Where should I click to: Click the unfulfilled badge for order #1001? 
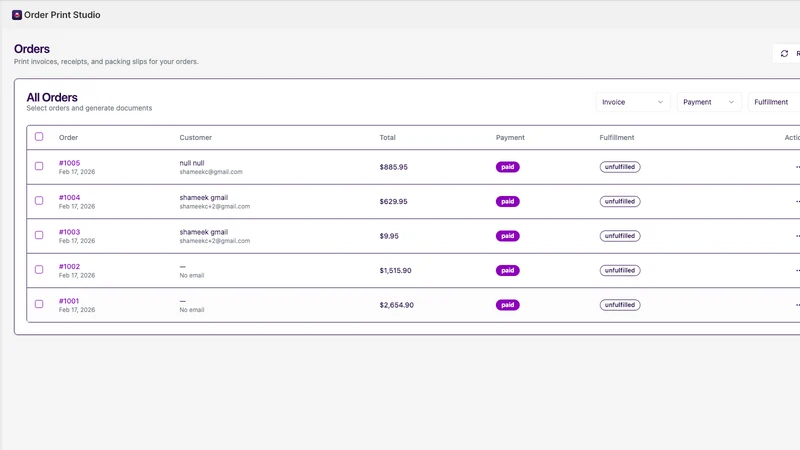pyautogui.click(x=620, y=305)
